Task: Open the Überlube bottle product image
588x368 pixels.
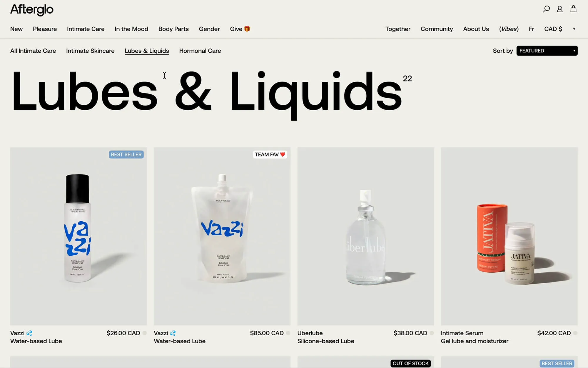Action: pos(365,236)
